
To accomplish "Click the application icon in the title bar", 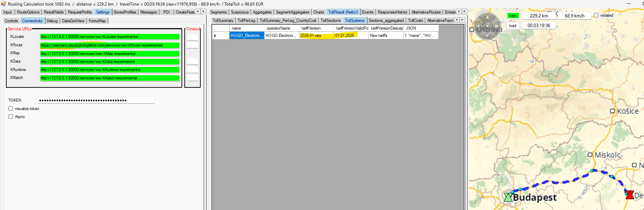I will 3,4.
